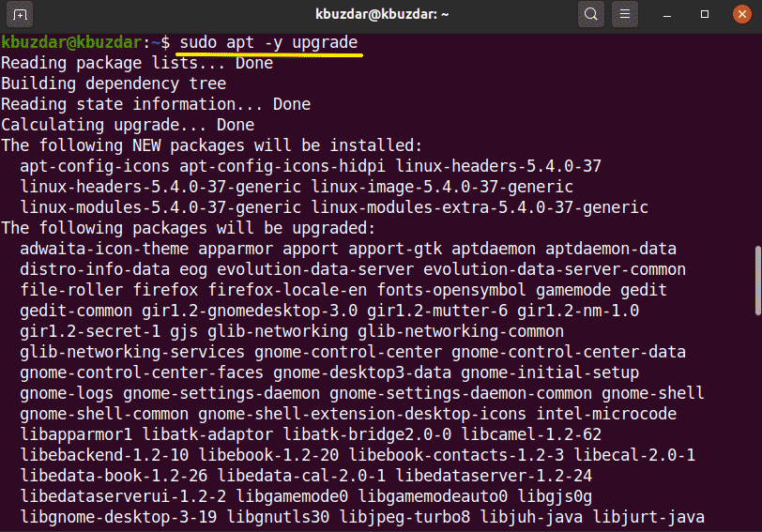Click 'libatk-bridge2.0-0' package name

point(367,435)
